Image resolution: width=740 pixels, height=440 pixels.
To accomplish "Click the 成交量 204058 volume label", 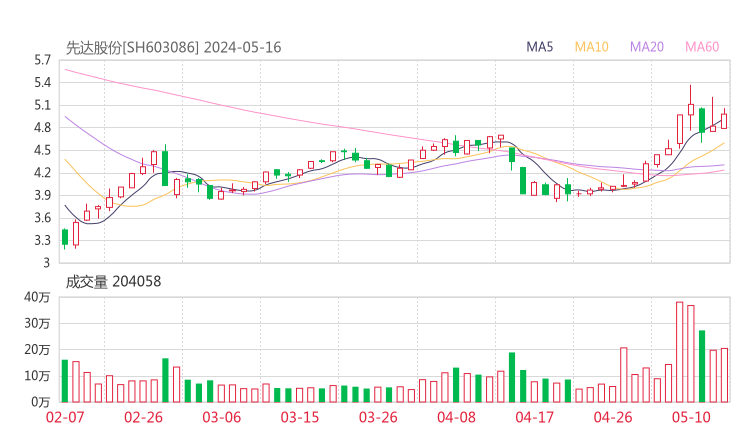I will [x=113, y=282].
